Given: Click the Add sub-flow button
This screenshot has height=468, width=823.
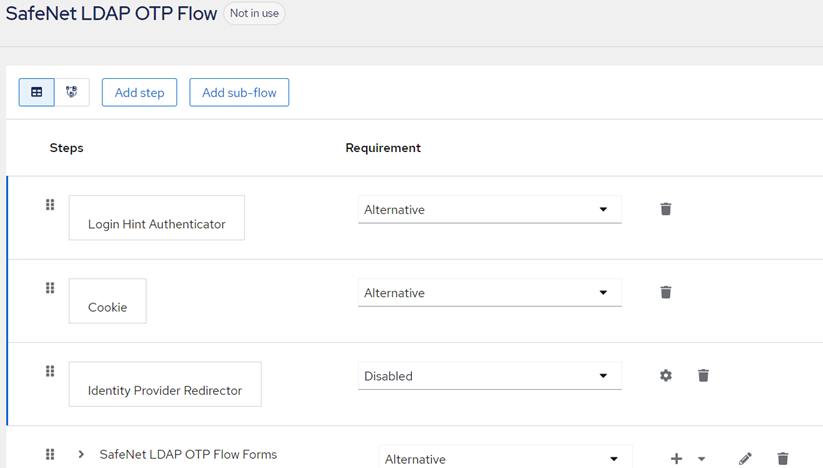Looking at the screenshot, I should [239, 92].
